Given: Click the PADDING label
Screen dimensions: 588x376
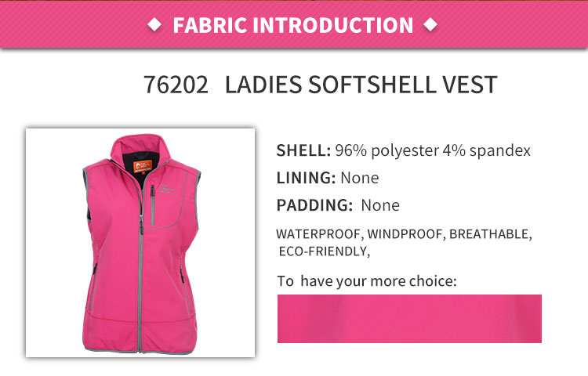Looking at the screenshot, I should click(x=314, y=206).
